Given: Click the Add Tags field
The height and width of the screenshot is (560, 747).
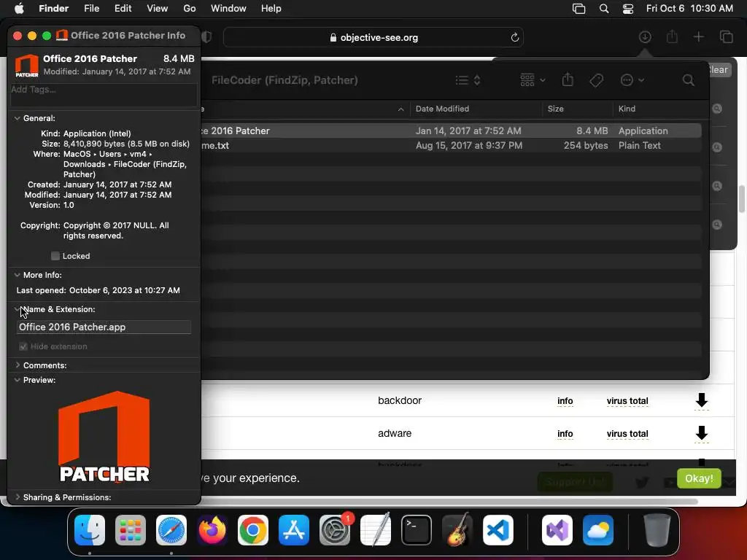Looking at the screenshot, I should tap(104, 95).
